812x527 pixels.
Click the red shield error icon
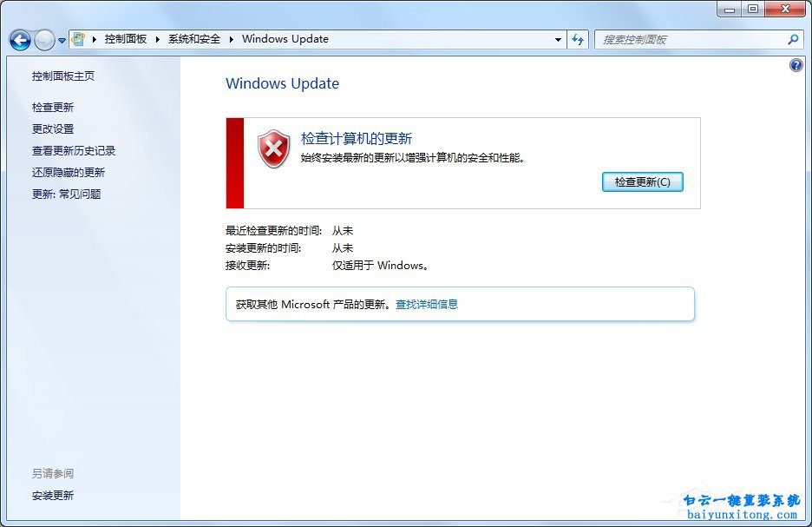point(274,149)
